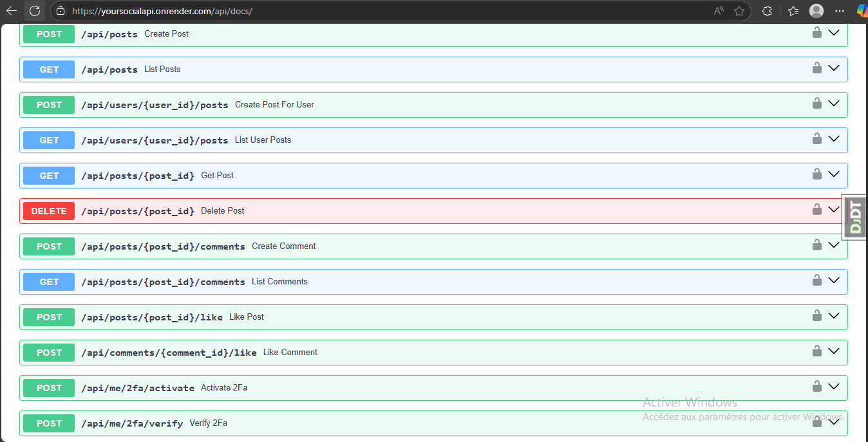This screenshot has width=868, height=442.
Task: Open the browser profile avatar
Action: coord(816,11)
